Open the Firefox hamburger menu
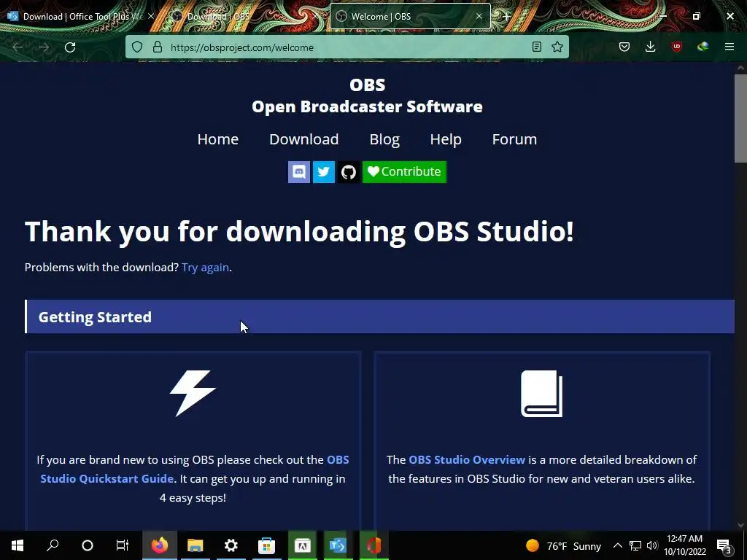The height and width of the screenshot is (560, 747). click(729, 47)
